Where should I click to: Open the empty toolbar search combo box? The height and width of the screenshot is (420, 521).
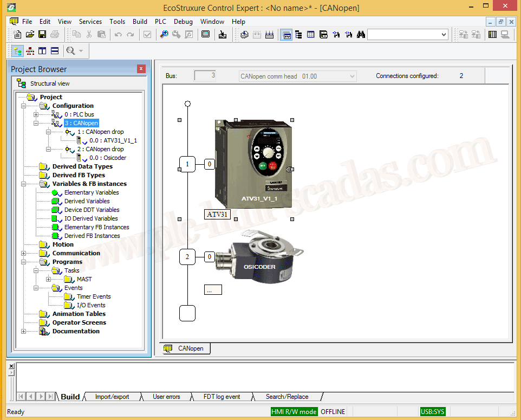[x=408, y=35]
